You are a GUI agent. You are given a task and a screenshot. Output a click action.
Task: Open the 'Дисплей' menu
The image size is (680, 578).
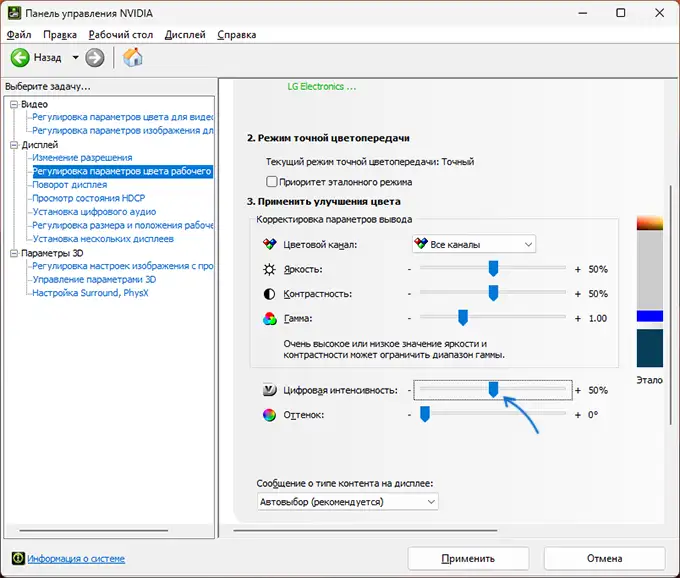pyautogui.click(x=185, y=35)
